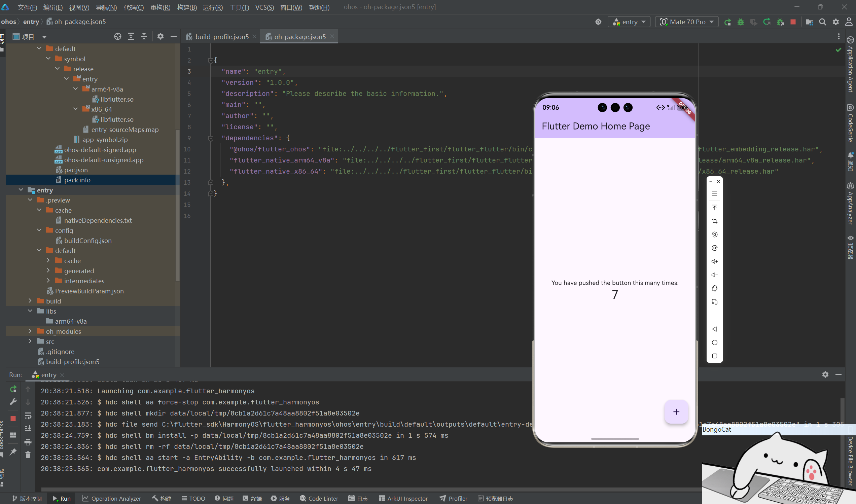Screen dimensions: 856x504
Task: Tap the plus floating action button in emulator
Action: point(676,411)
